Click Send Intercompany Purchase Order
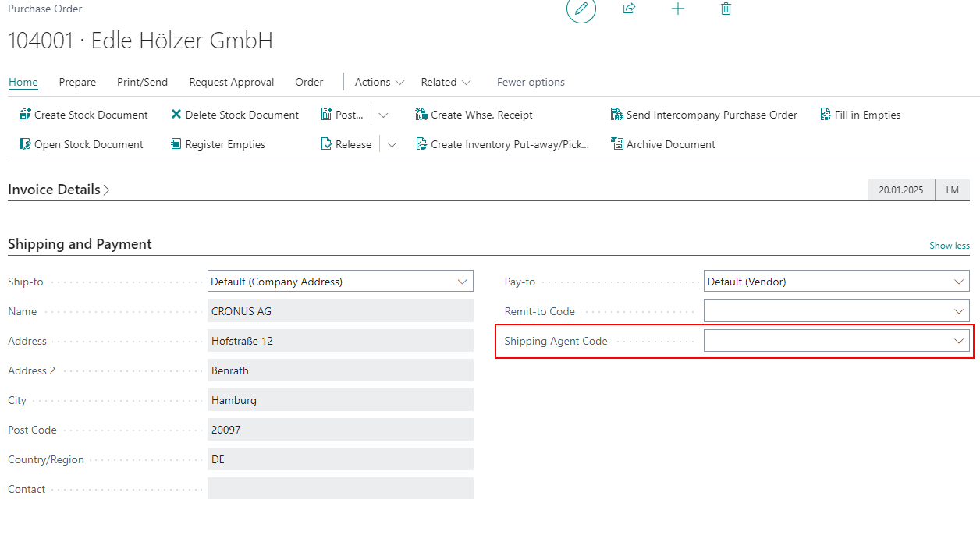The image size is (980, 535). pos(704,115)
